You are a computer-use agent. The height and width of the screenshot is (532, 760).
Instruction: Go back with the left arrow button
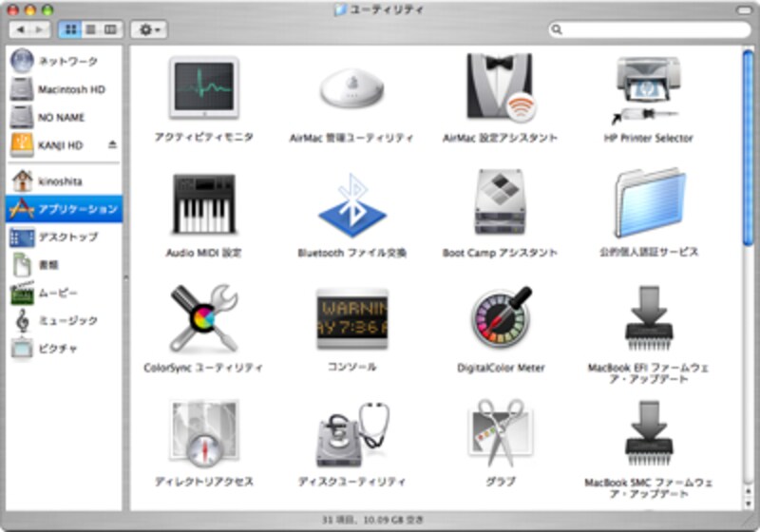point(20,29)
